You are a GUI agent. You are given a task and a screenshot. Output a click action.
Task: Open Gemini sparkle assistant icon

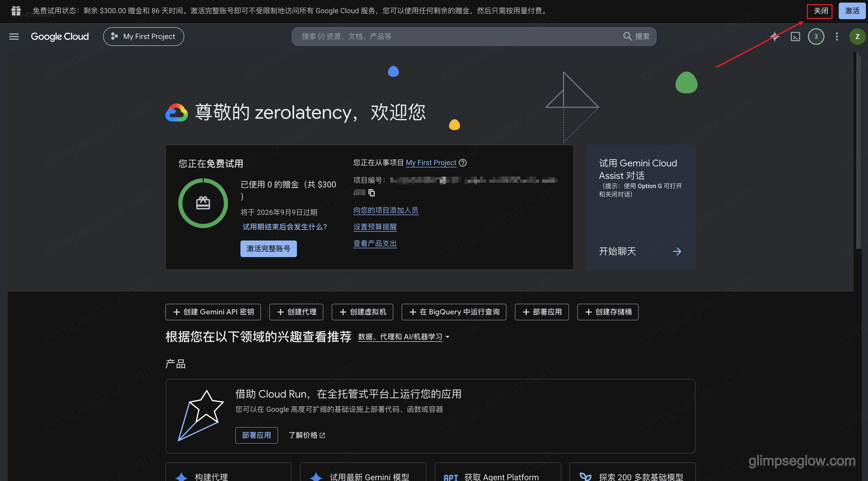click(x=775, y=36)
